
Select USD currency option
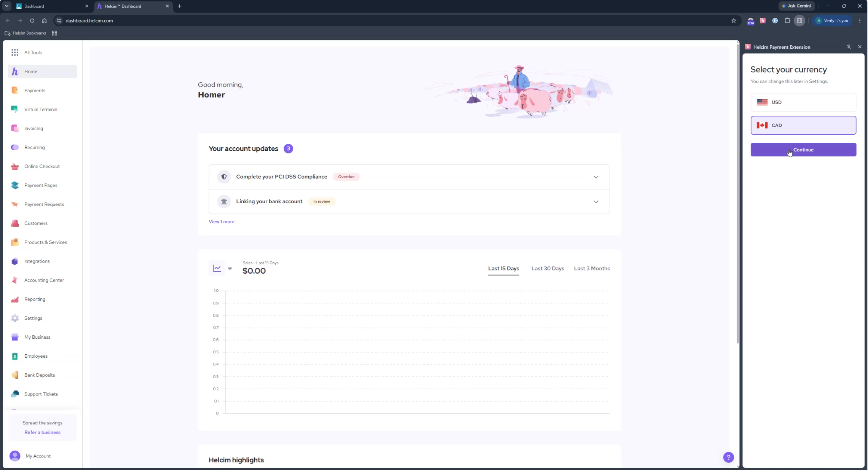point(803,102)
